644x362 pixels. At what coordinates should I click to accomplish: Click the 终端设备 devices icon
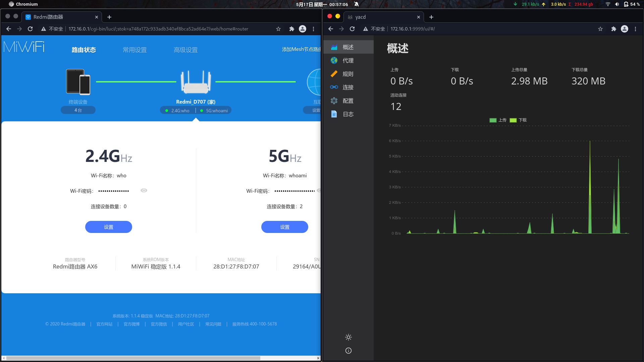(x=78, y=82)
